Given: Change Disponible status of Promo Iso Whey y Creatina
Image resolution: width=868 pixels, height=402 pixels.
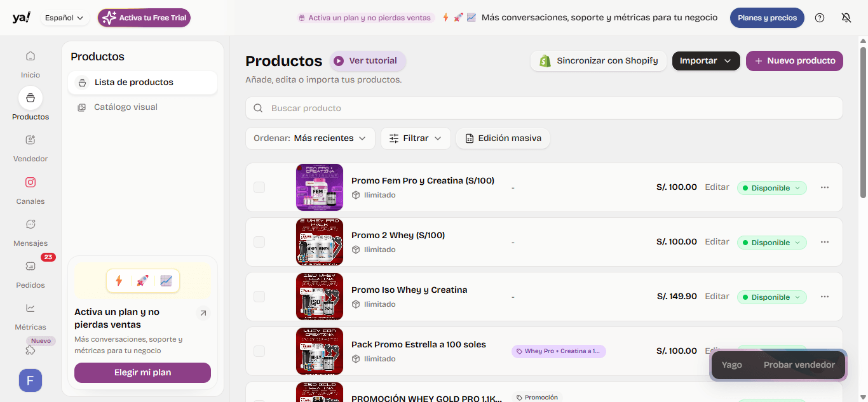Looking at the screenshot, I should [772, 297].
